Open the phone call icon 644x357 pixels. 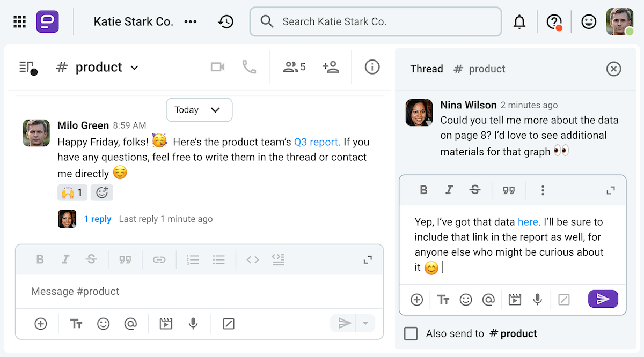(248, 66)
